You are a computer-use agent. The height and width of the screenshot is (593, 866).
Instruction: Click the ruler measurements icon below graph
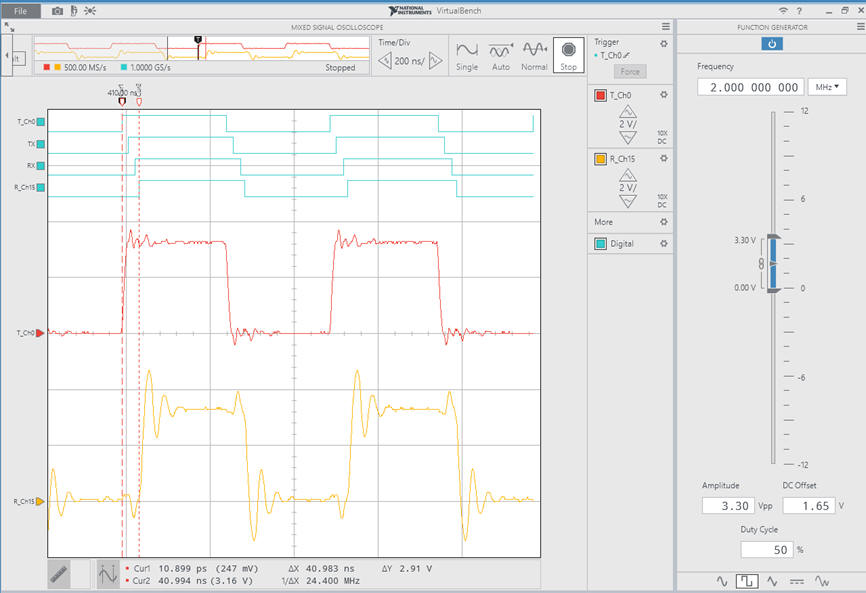[59, 575]
